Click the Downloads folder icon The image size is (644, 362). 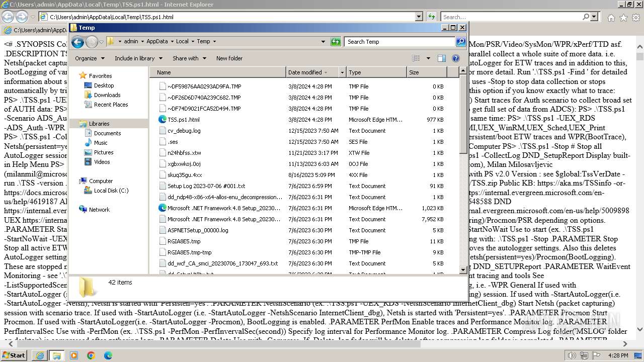click(88, 95)
